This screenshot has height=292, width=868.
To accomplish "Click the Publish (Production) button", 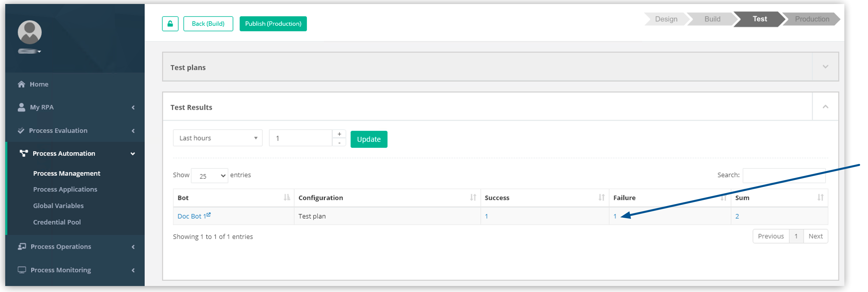I will click(x=273, y=24).
